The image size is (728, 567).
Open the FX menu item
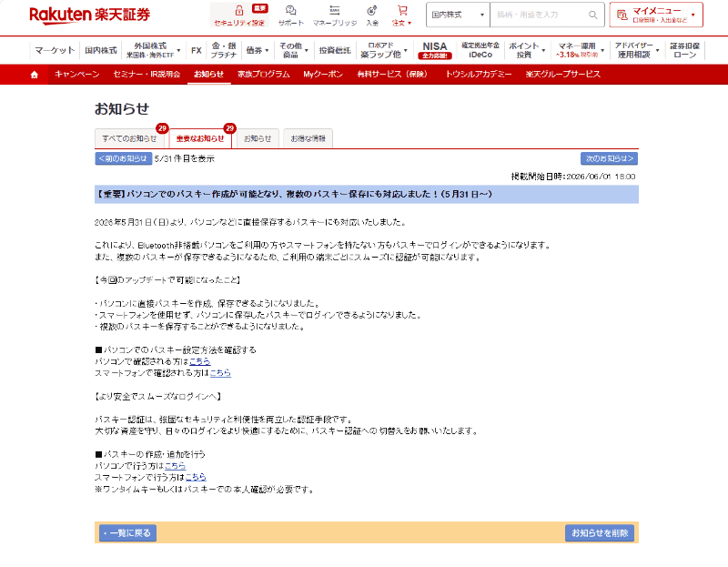197,50
